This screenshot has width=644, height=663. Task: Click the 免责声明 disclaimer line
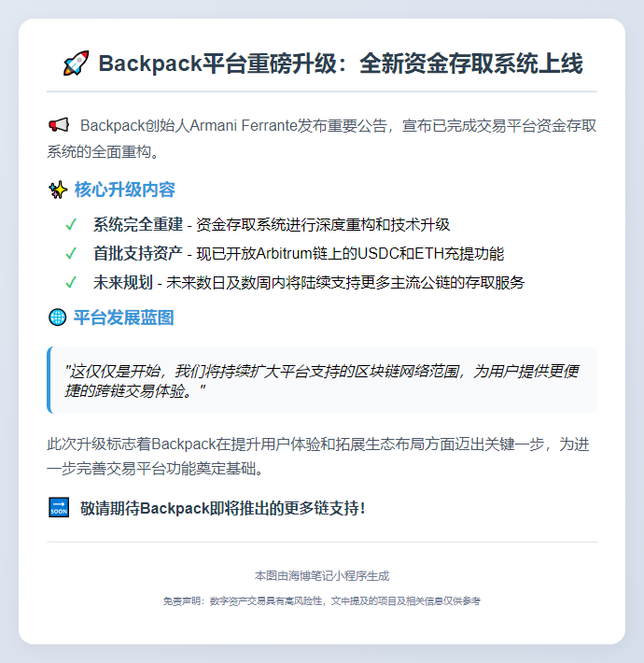[x=322, y=600]
